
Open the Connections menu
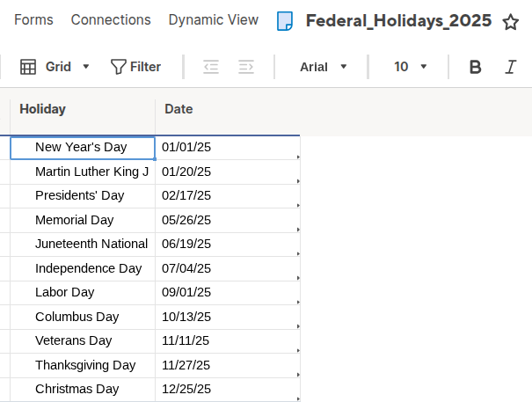pos(111,19)
